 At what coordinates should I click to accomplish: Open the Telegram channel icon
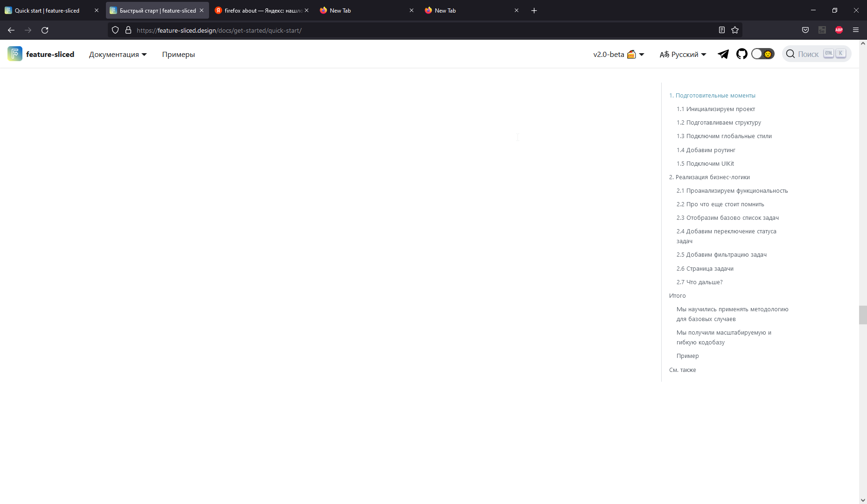coord(723,54)
